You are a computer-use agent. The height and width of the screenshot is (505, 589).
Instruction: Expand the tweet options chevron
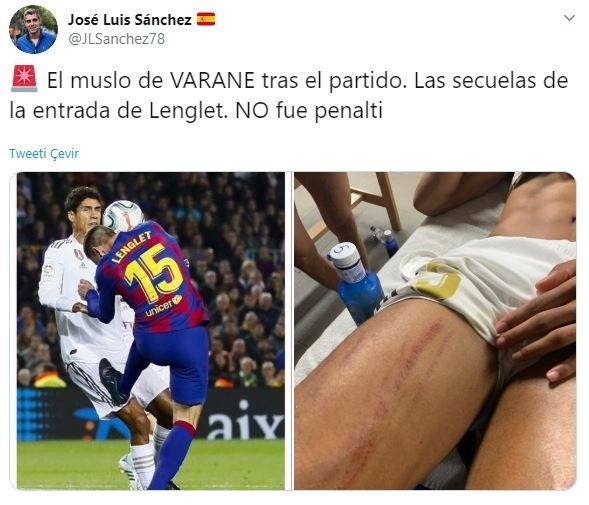coord(569,18)
